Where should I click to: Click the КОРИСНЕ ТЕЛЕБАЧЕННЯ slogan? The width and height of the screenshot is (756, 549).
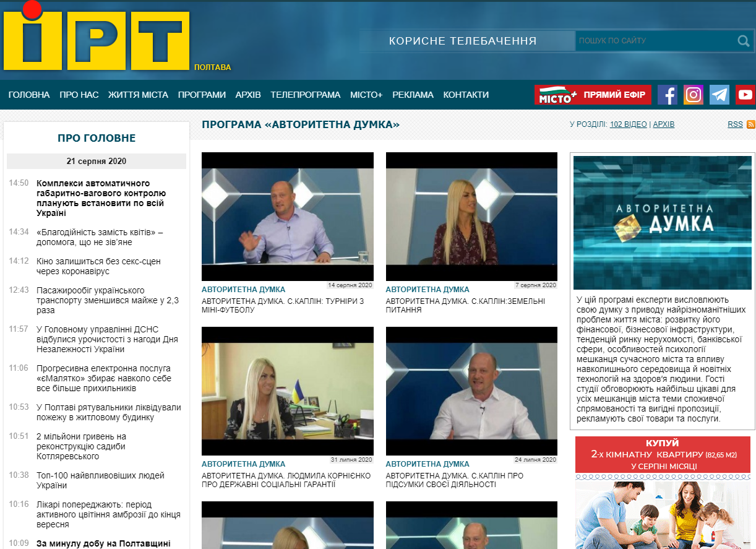point(463,41)
